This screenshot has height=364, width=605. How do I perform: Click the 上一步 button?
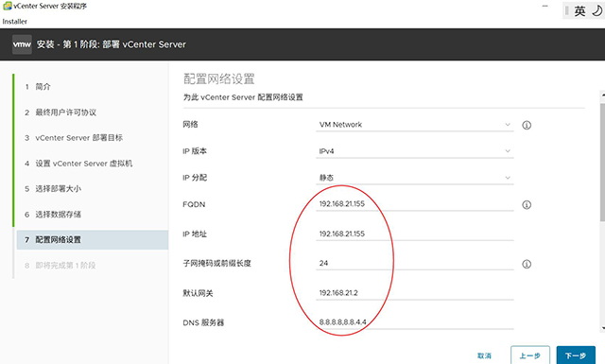530,355
